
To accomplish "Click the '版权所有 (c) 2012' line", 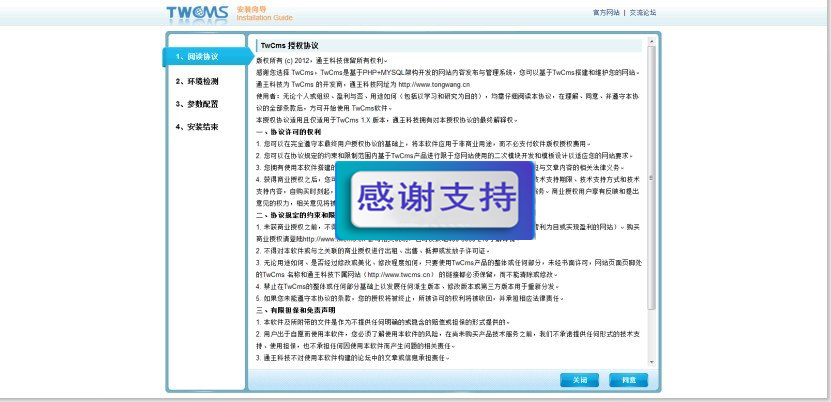I will pos(322,60).
